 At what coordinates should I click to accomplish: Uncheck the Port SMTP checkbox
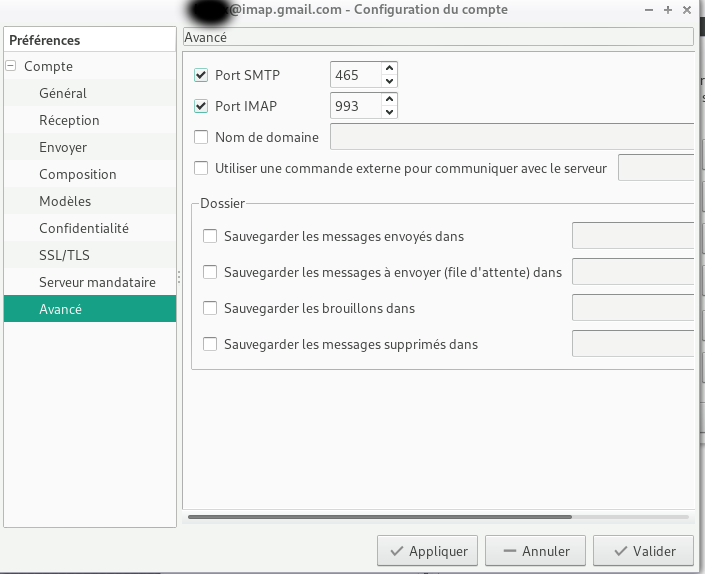point(201,75)
